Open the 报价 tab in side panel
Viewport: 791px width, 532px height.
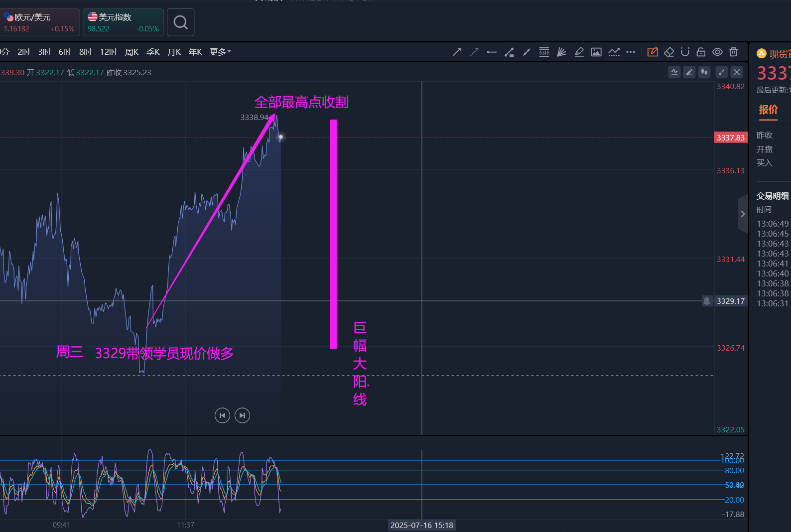pyautogui.click(x=768, y=110)
